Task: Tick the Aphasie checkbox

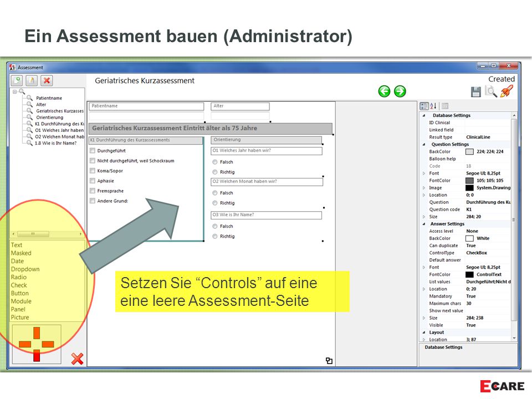Action: (x=93, y=181)
